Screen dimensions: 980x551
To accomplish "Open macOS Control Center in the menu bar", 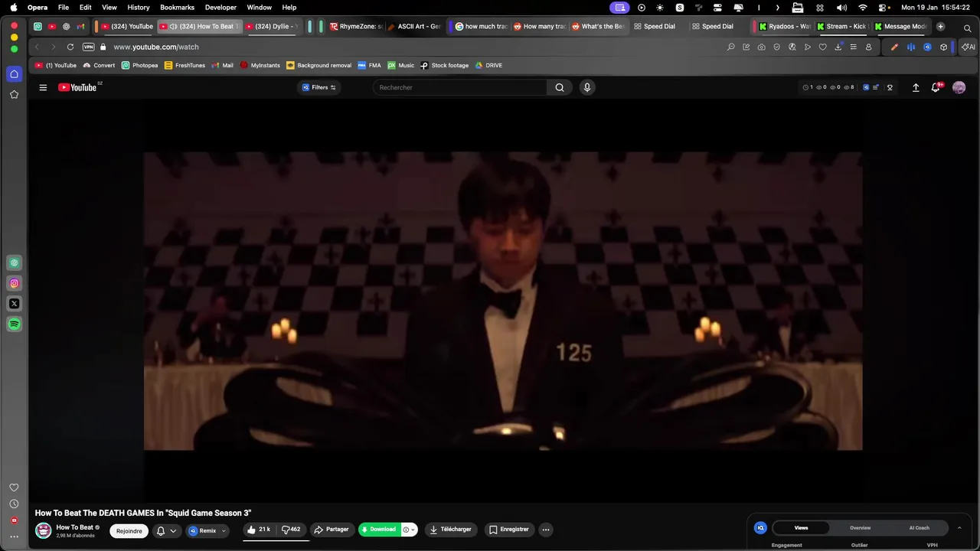I will (882, 7).
